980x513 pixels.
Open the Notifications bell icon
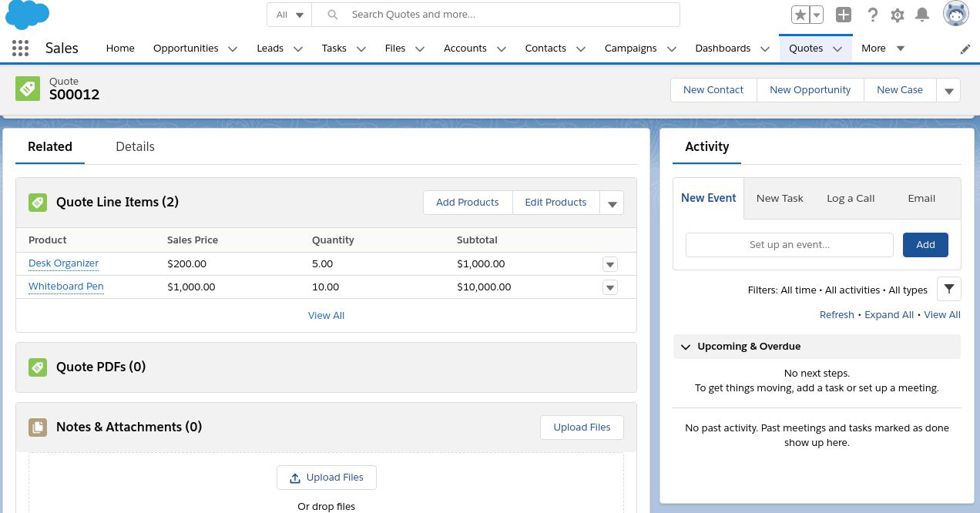click(922, 15)
